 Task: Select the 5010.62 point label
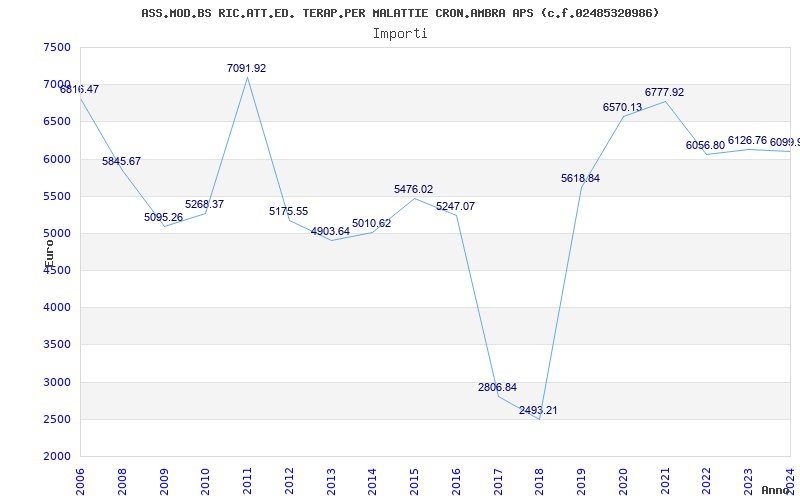(372, 223)
